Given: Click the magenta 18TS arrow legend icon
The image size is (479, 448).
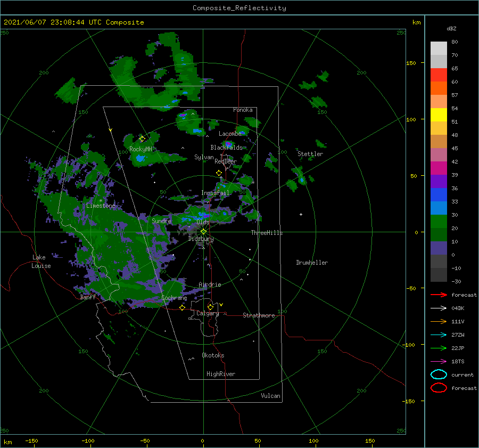Looking at the screenshot, I should [x=439, y=362].
